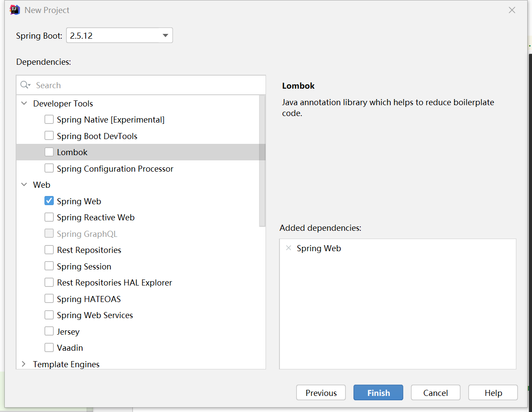Collapse the Web category
Screen dimensions: 532x412
click(24, 185)
